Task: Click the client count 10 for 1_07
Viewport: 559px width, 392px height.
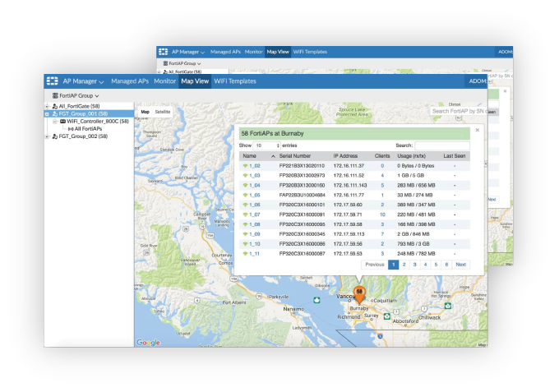Action: [382, 214]
